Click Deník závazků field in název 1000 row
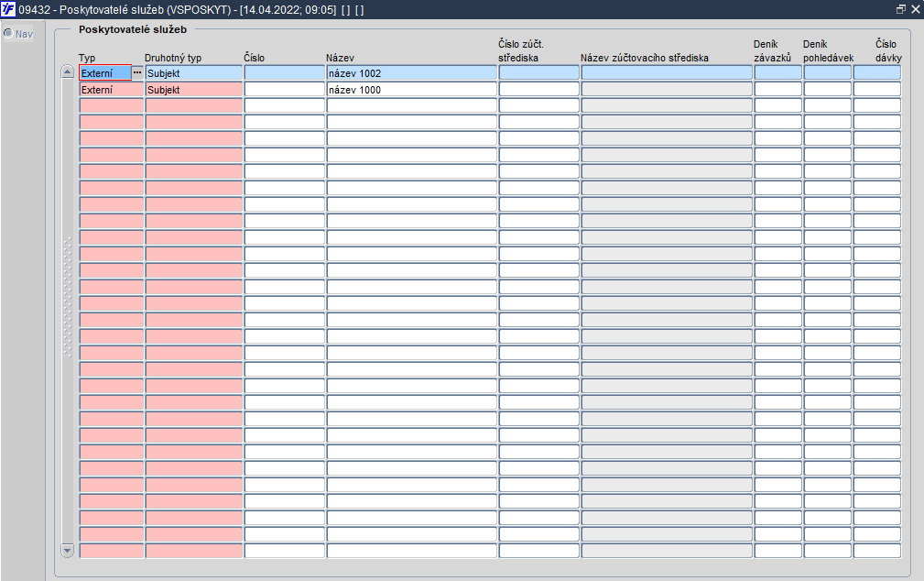 point(777,90)
